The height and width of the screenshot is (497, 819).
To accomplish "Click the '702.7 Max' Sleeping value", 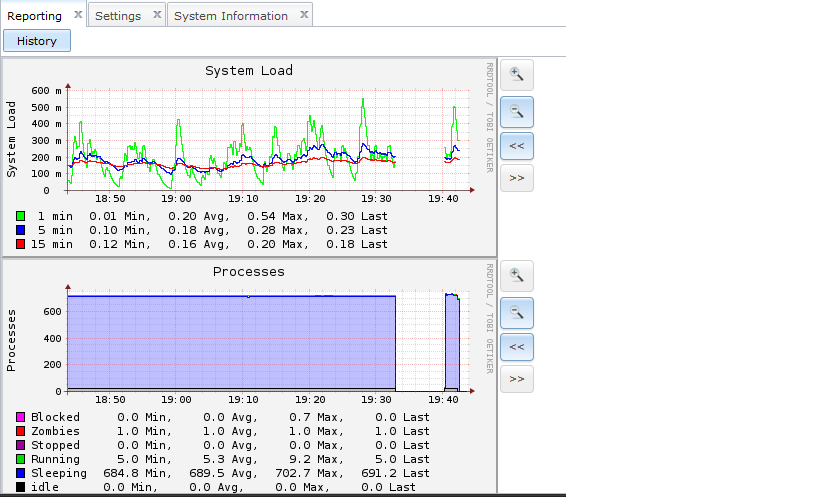I will pyautogui.click(x=310, y=474).
